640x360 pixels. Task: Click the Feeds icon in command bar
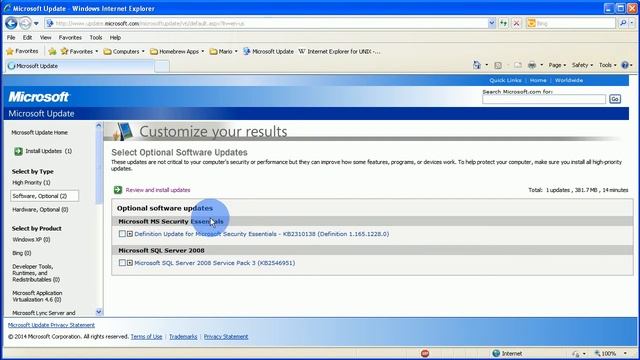tap(498, 65)
